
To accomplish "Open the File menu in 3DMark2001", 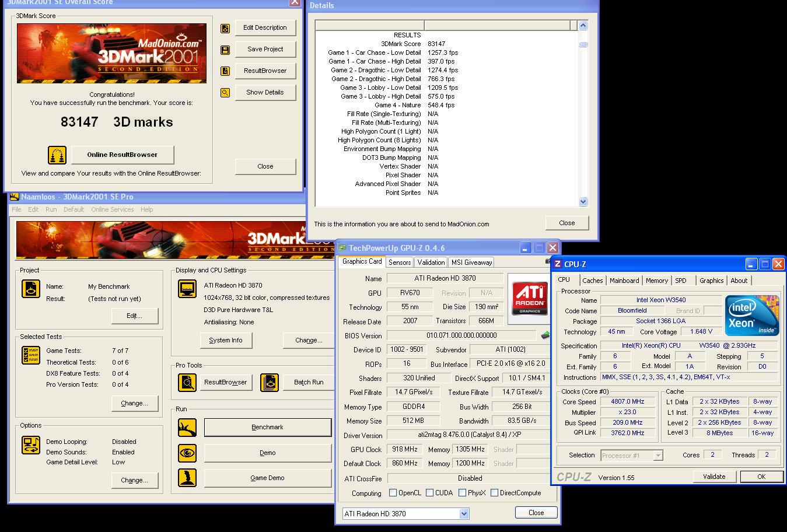I will click(x=16, y=209).
